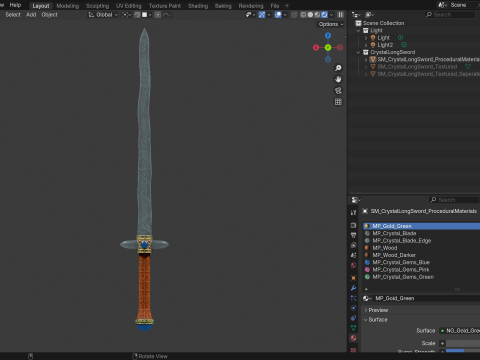
Task: Switch to the UV Editing workspace tab
Action: click(x=129, y=6)
